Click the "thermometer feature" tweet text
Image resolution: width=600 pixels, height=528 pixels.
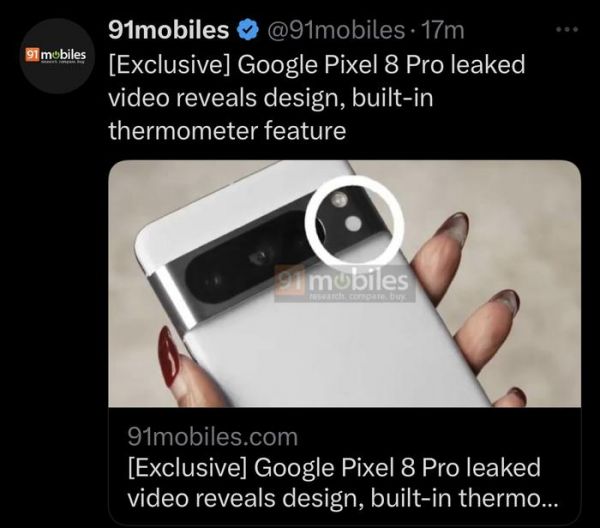click(x=227, y=130)
